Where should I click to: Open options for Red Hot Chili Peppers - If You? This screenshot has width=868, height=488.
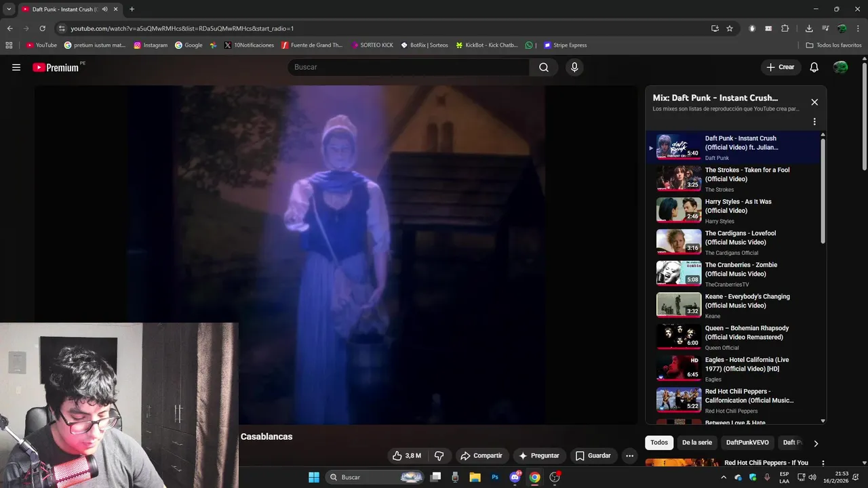click(823, 464)
